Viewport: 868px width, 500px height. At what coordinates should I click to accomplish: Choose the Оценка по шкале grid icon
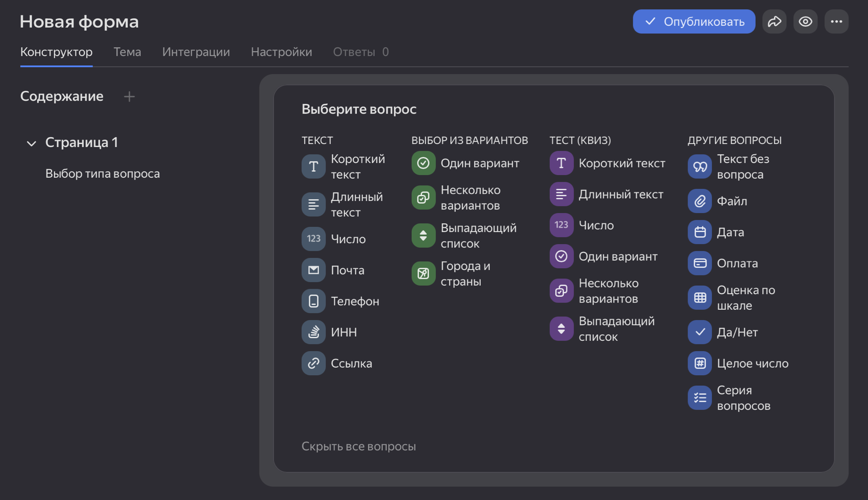coord(700,298)
